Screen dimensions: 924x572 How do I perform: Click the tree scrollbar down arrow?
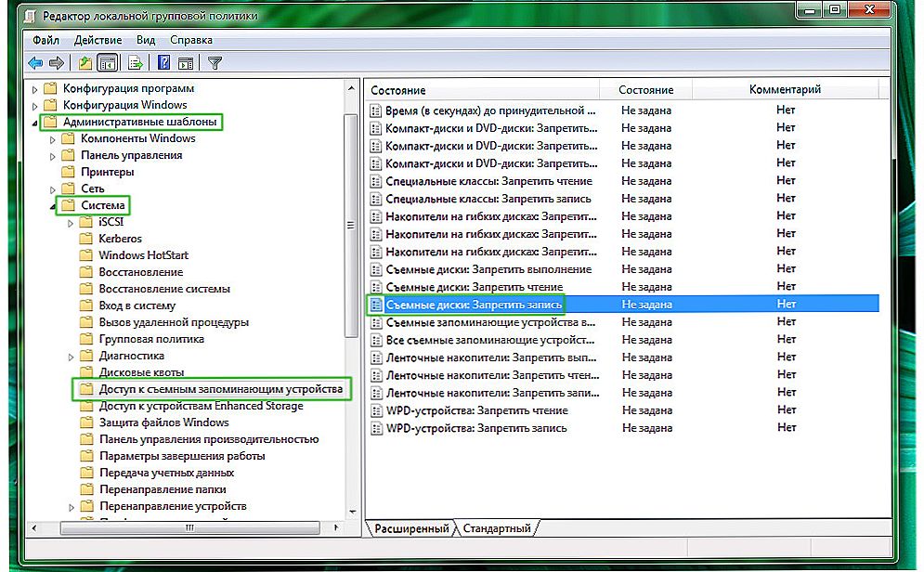pyautogui.click(x=351, y=512)
